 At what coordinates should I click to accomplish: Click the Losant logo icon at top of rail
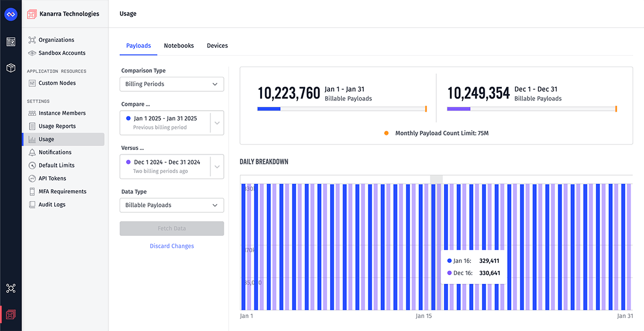pos(11,14)
